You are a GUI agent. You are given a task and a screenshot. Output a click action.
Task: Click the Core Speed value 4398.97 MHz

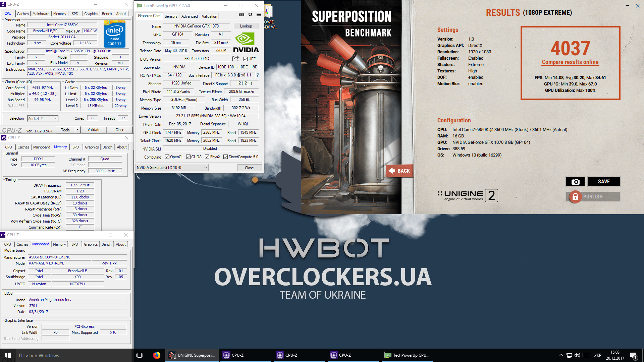pos(43,87)
